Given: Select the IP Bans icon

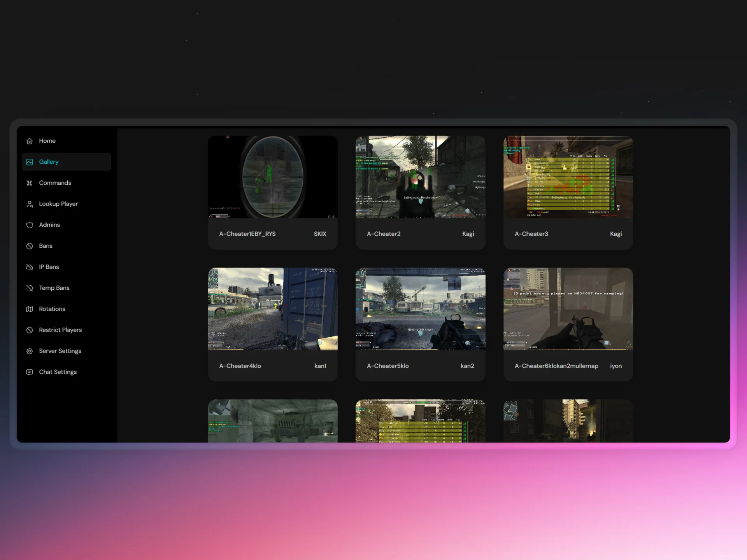Looking at the screenshot, I should 30,267.
